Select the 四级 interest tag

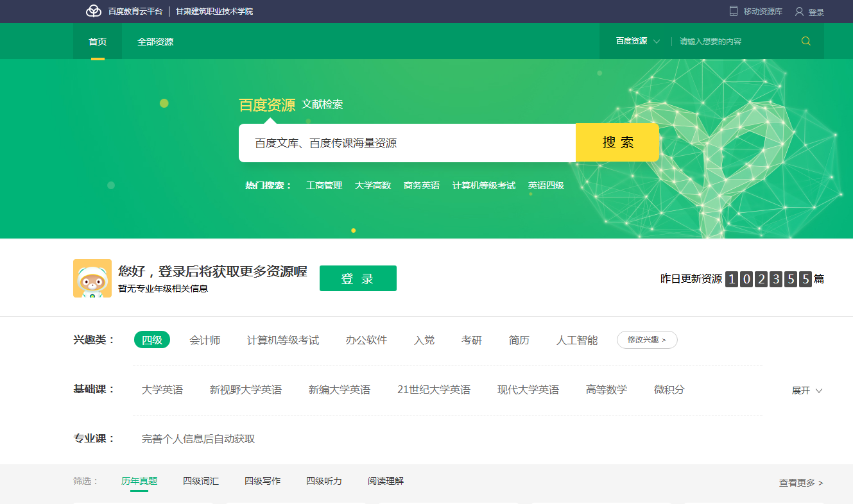[152, 340]
